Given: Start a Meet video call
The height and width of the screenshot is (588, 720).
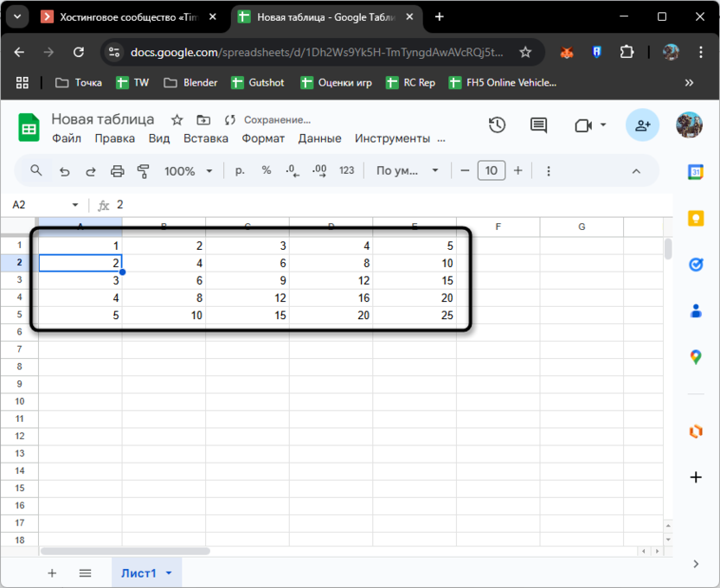Looking at the screenshot, I should pyautogui.click(x=583, y=125).
